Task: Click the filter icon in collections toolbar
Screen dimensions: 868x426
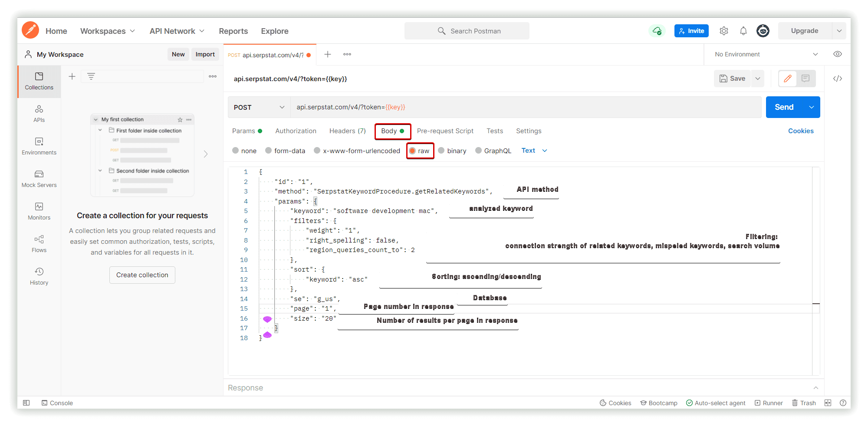Action: pos(91,76)
